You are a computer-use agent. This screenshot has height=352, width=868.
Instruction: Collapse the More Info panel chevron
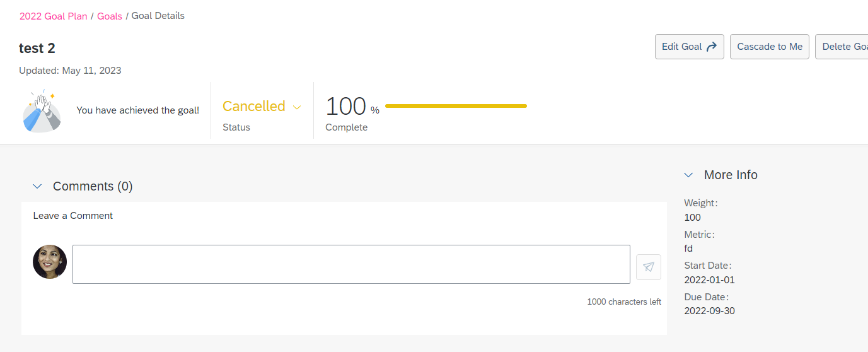click(689, 175)
